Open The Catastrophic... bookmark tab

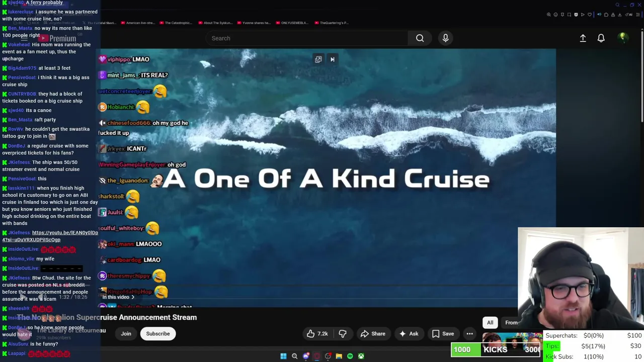click(176, 23)
